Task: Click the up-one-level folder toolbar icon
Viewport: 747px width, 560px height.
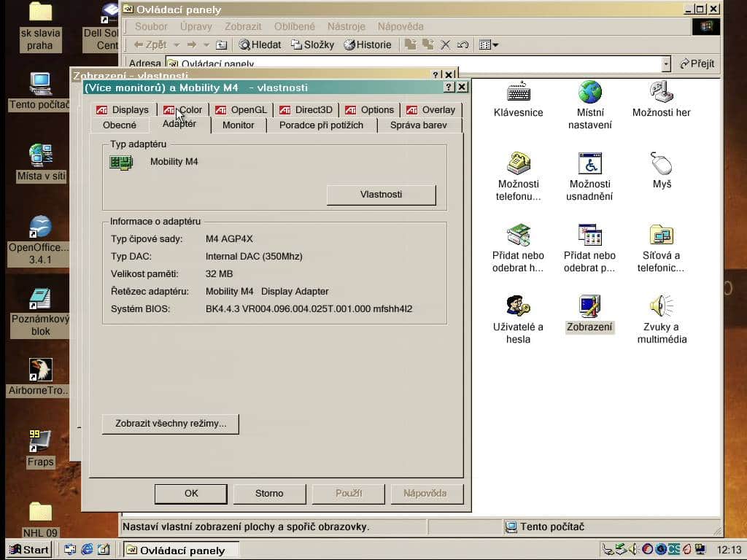Action: 222,44
